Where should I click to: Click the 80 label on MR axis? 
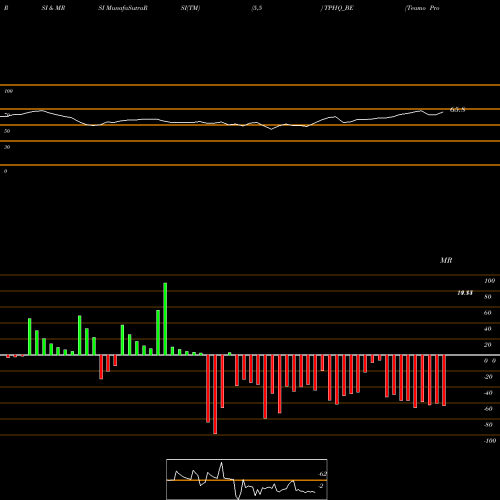coord(488,297)
